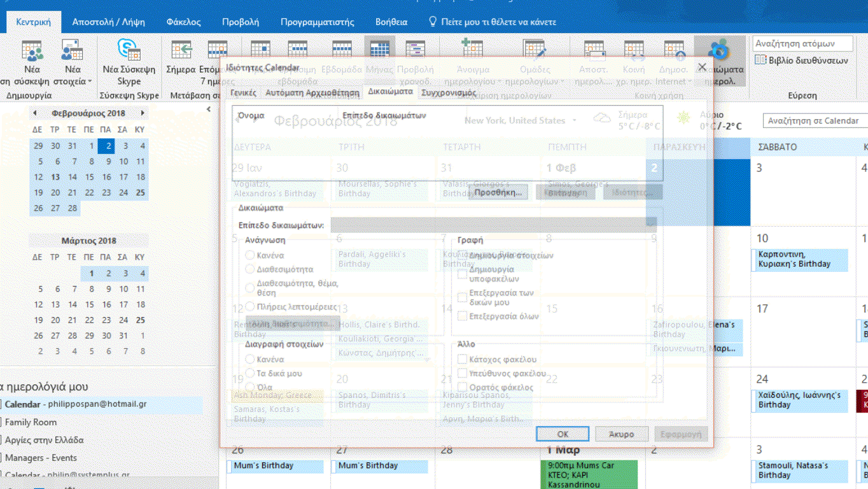This screenshot has width=868, height=489.
Task: Switch to the Γενικές tab in Ιδιότητες Calendar
Action: pos(243,92)
